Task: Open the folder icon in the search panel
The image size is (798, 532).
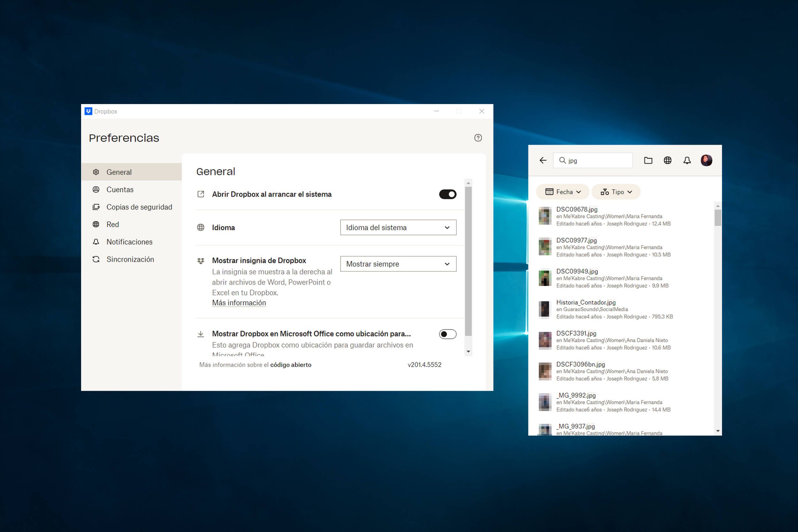Action: 648,160
